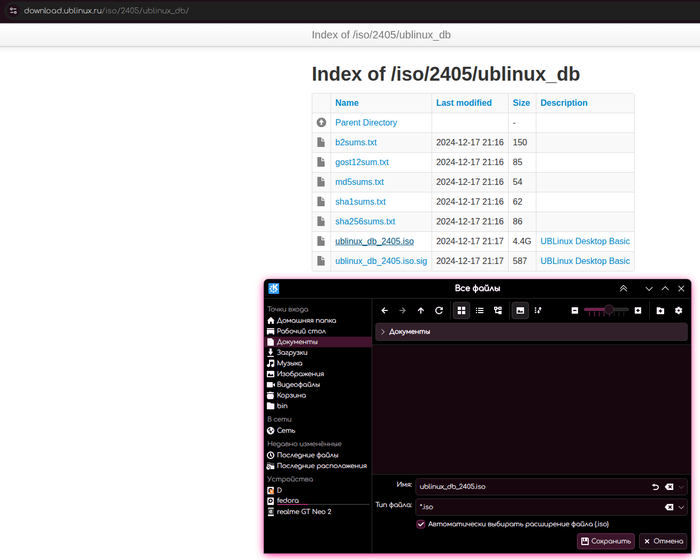Select Документы in places panel
Image resolution: width=700 pixels, height=560 pixels.
point(318,342)
